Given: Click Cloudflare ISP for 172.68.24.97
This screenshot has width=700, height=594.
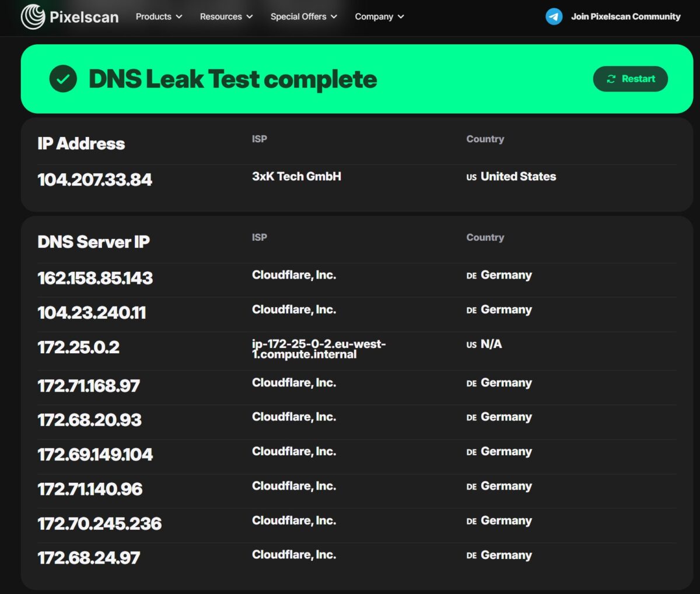Looking at the screenshot, I should (294, 554).
